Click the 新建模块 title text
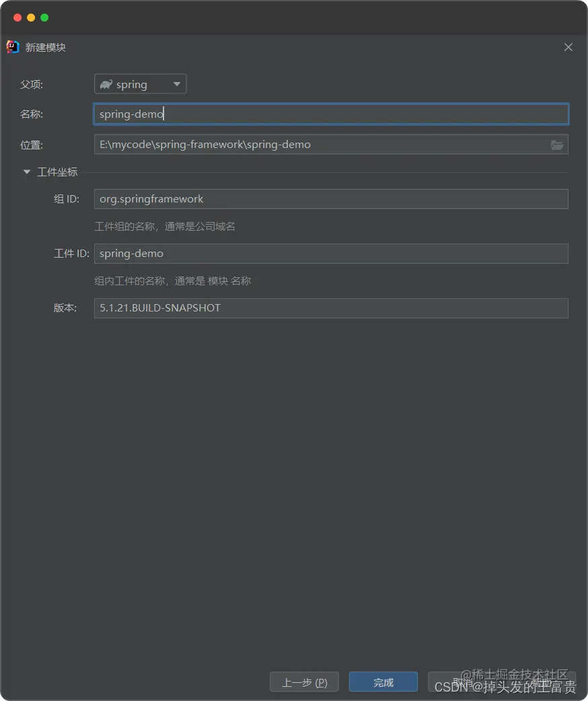 click(46, 47)
